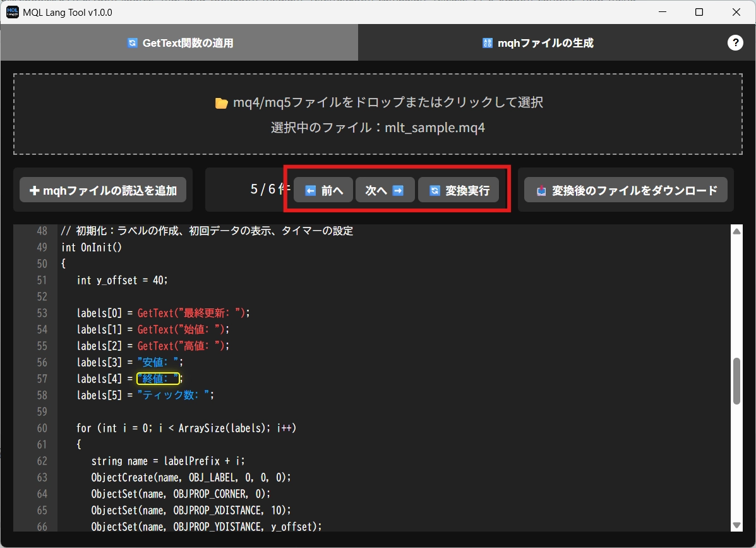Click the yellow folder icon in drop zone
The height and width of the screenshot is (548, 756).
coord(221,103)
